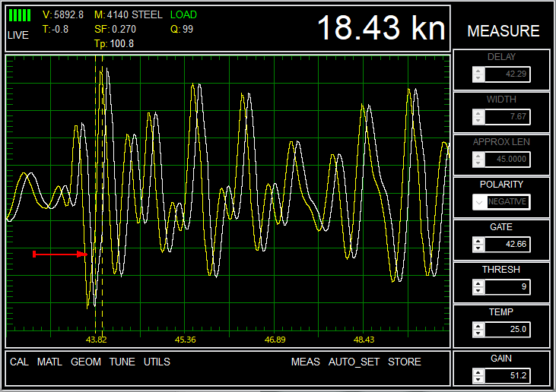Decrease the GAIN value with down arrow
The height and width of the screenshot is (392, 556).
pyautogui.click(x=478, y=379)
